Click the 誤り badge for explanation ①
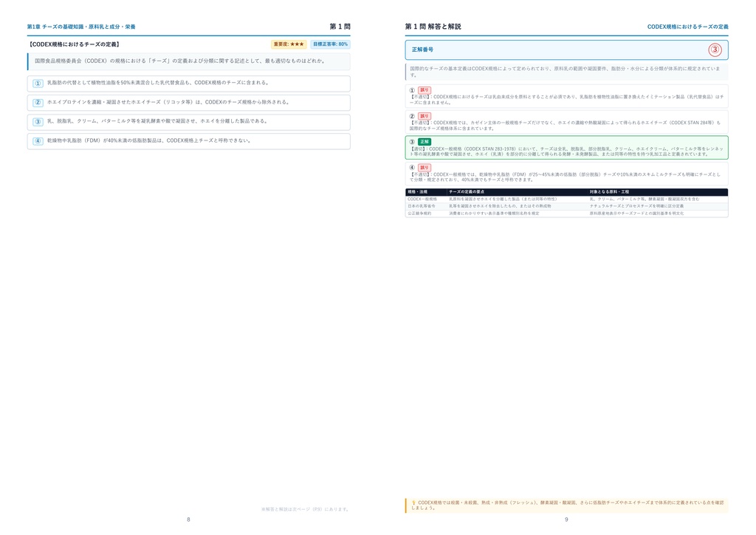The height and width of the screenshot is (535, 756). pos(425,90)
